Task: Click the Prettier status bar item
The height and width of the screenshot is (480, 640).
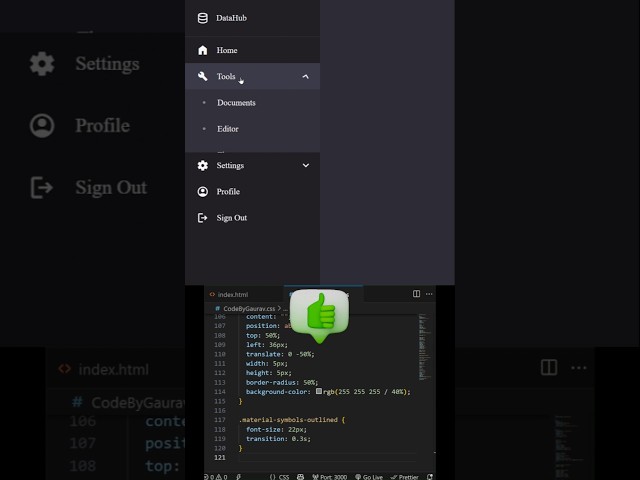Action: click(404, 477)
